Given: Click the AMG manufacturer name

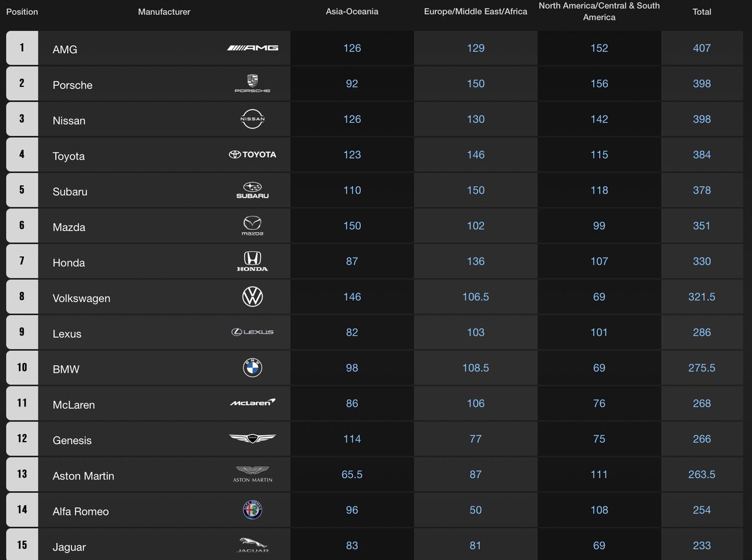Looking at the screenshot, I should (x=65, y=49).
